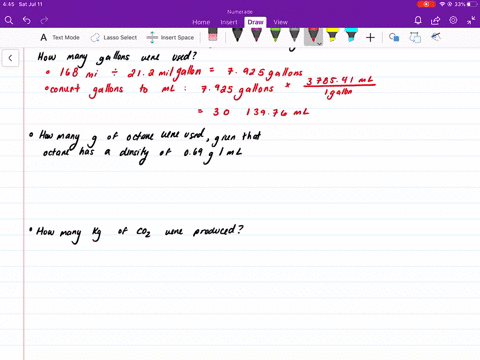Redo the undone action
The width and height of the screenshot is (480, 360).
44,21
